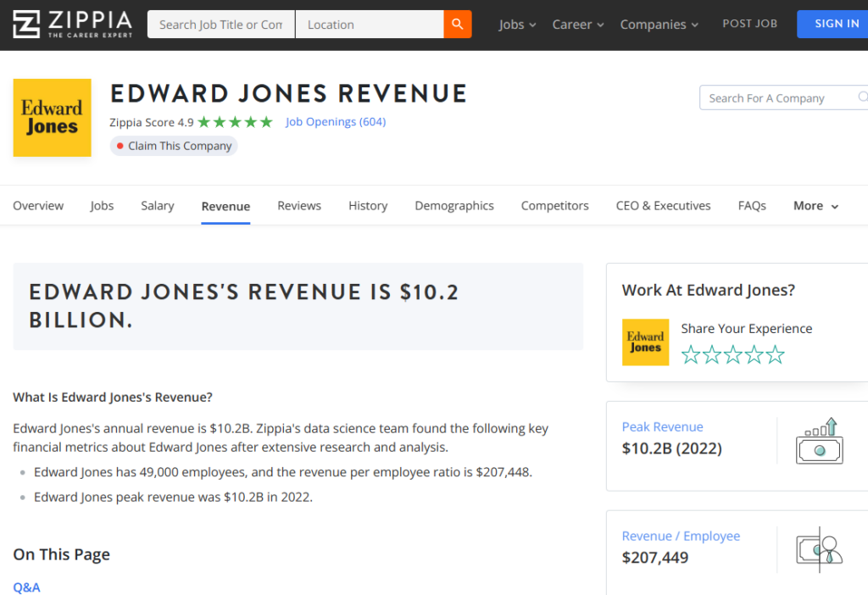
Task: Click Edward Jones logo in Work At card
Action: pos(645,342)
